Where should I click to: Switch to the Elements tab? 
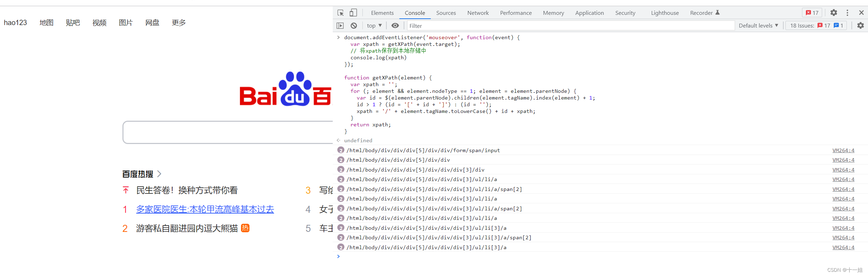click(x=382, y=13)
